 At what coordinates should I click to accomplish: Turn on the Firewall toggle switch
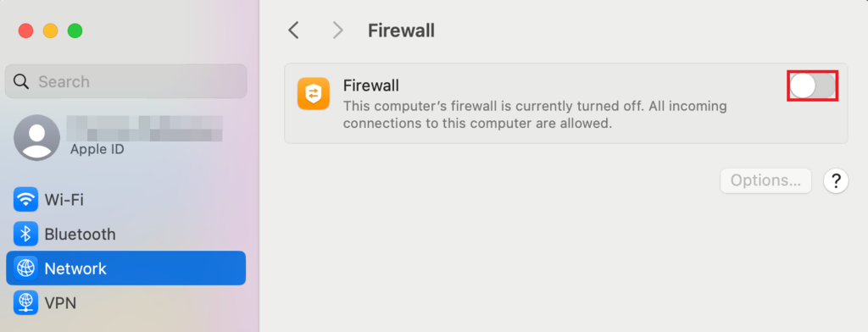(x=812, y=86)
